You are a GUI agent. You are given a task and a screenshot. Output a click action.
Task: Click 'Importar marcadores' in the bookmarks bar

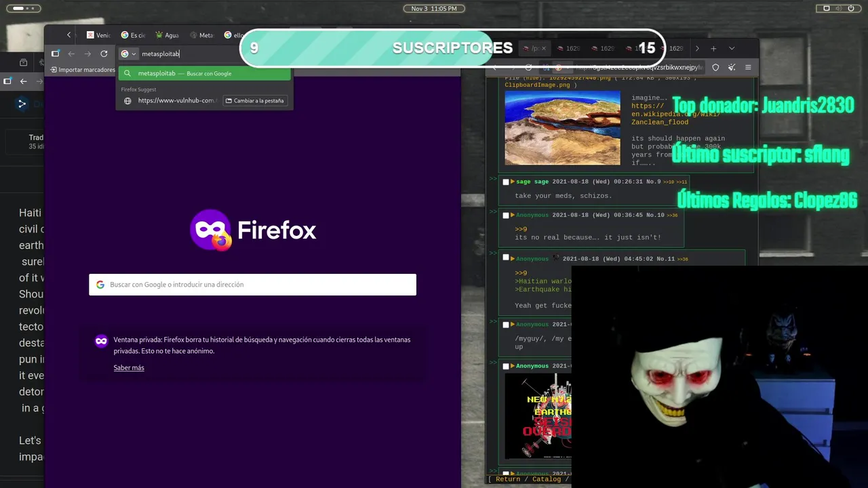(81, 70)
